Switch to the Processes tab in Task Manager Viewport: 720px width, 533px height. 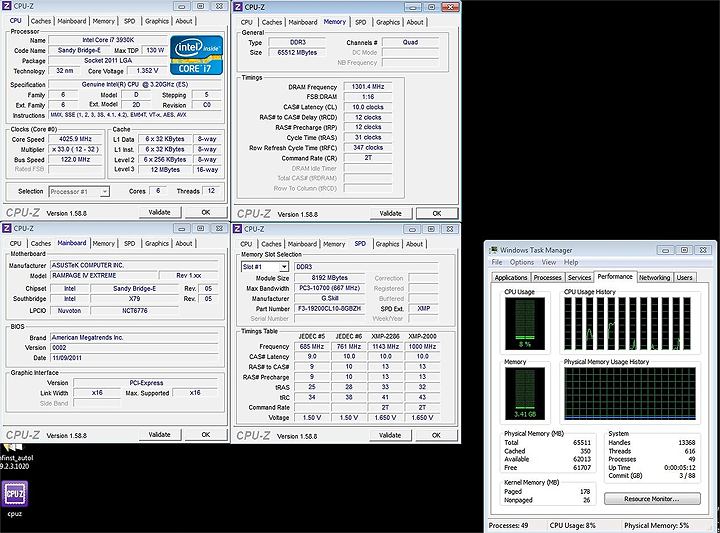point(547,277)
